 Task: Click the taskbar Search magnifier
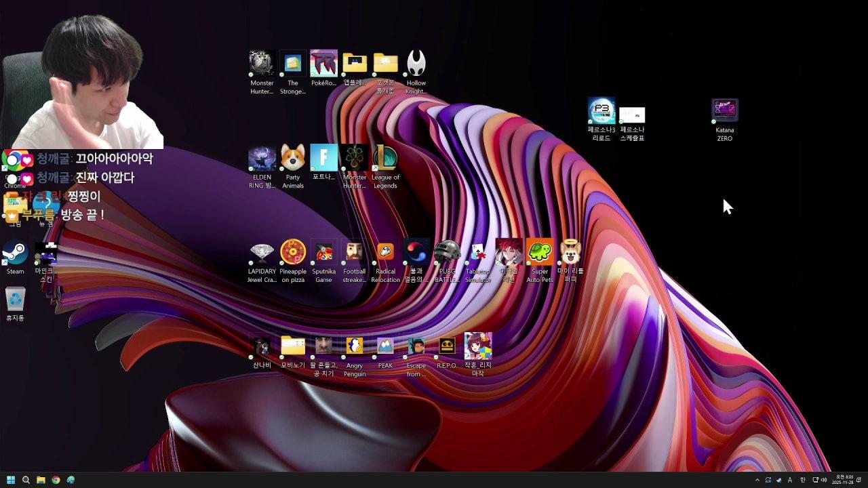[26, 480]
